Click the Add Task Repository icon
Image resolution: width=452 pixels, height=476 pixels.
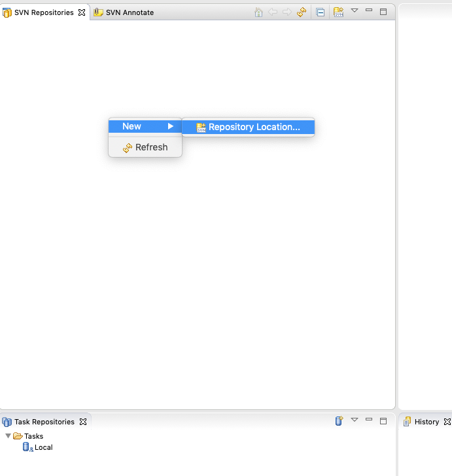[x=339, y=421]
